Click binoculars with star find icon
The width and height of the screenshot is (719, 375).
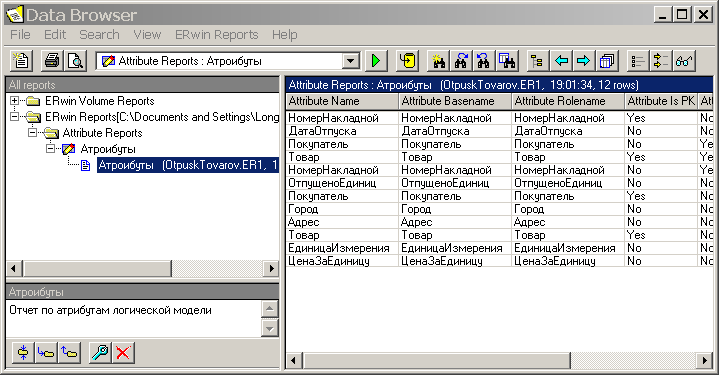tap(438, 61)
